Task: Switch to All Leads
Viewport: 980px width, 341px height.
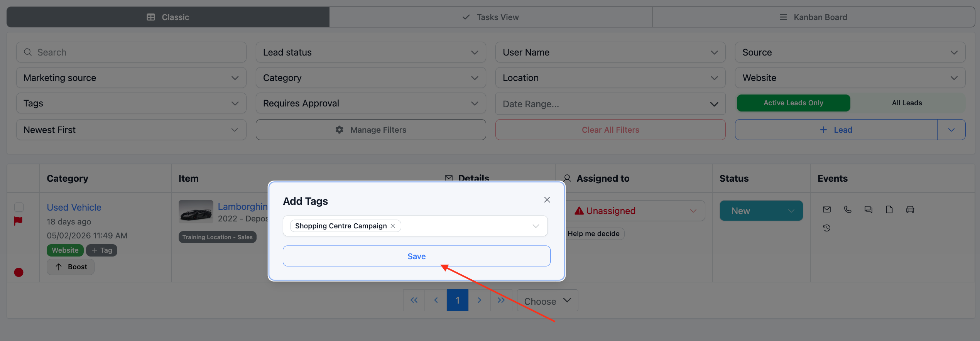Action: (907, 103)
